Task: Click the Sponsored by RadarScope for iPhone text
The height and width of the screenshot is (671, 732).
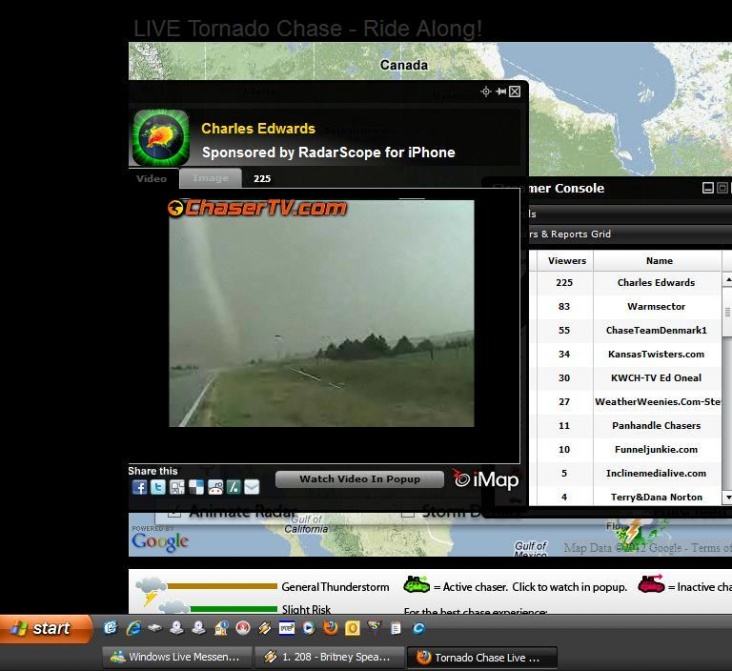Action: [x=328, y=153]
